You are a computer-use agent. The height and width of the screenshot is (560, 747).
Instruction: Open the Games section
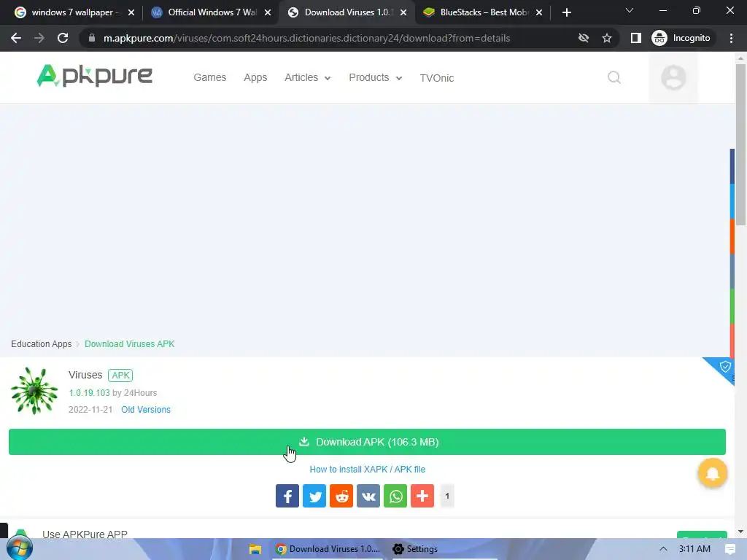click(x=209, y=77)
